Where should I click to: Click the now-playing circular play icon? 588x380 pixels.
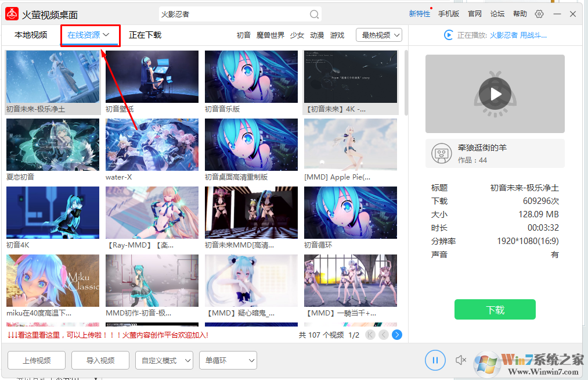448,35
